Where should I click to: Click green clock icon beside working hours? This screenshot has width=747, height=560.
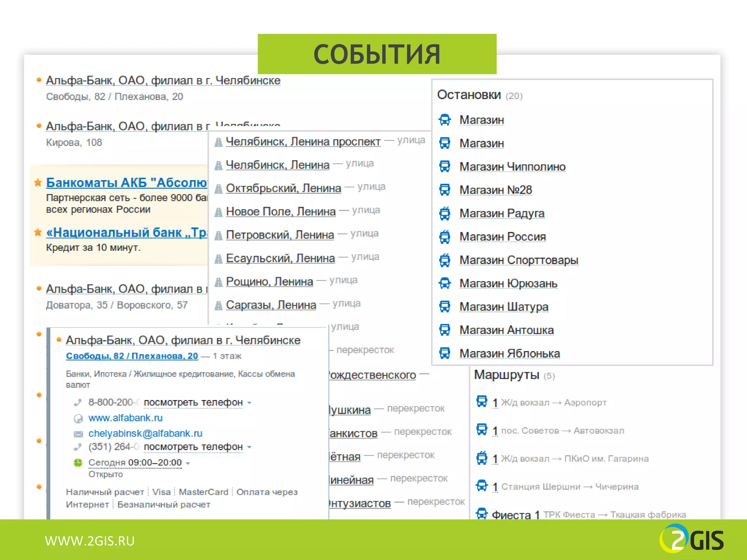(78, 463)
